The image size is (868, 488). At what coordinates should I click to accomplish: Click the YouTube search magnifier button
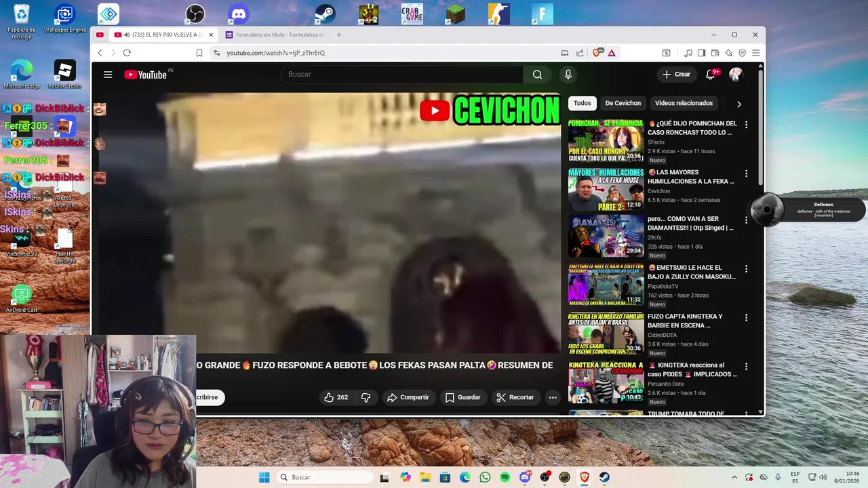click(x=537, y=75)
